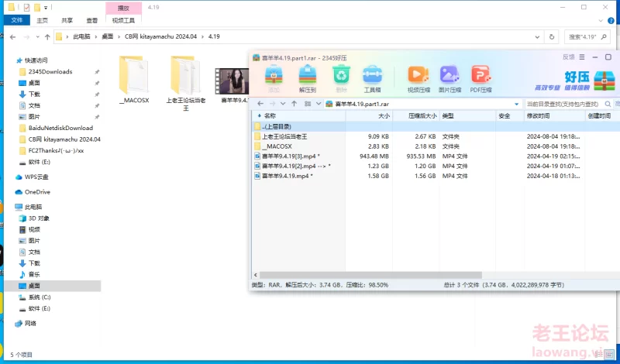
Task: Expand the Explorer address bar history dropdown
Action: (x=537, y=36)
